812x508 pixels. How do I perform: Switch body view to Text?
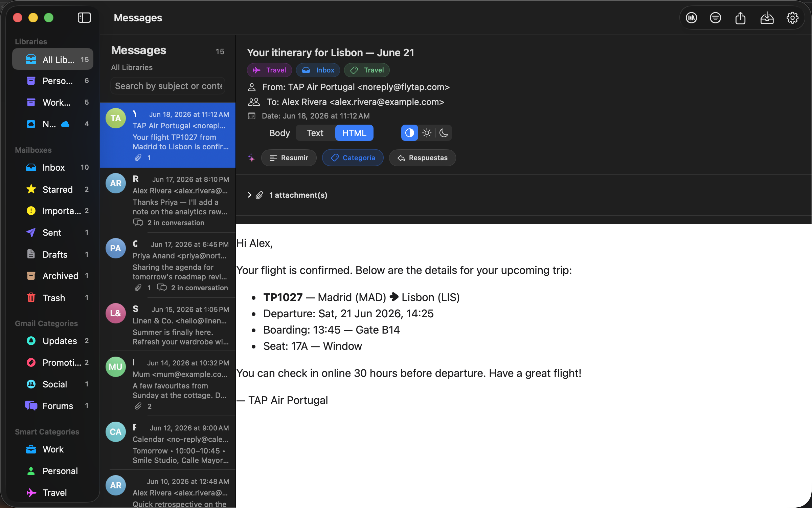(315, 133)
